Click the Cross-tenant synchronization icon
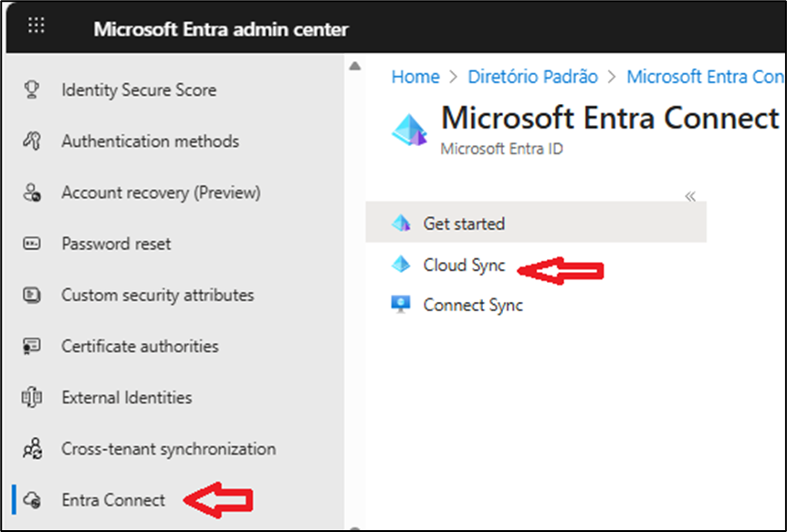 tap(32, 449)
